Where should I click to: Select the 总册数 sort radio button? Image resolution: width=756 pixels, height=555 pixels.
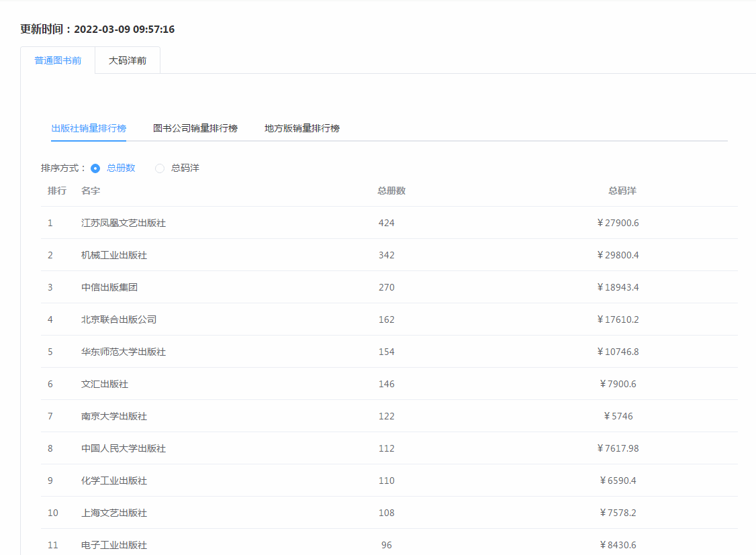click(95, 168)
